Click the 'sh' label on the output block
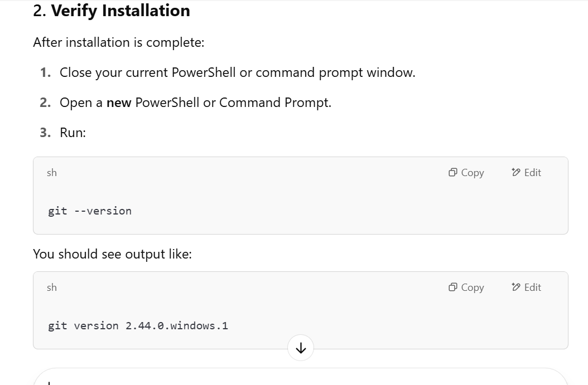 (x=52, y=287)
